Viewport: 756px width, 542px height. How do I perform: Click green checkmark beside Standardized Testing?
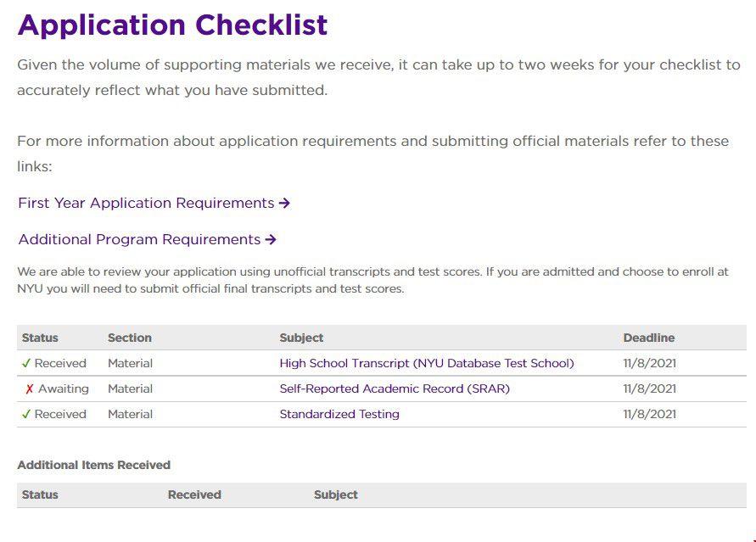click(25, 414)
